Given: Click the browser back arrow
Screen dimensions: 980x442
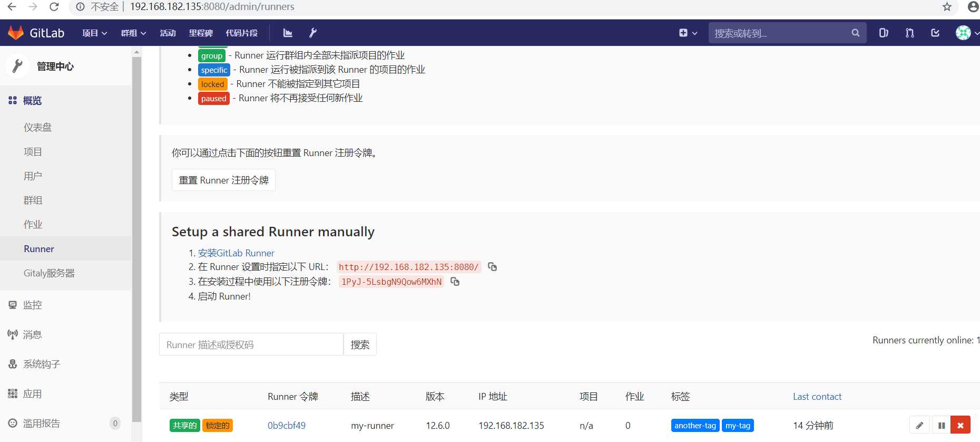Looking at the screenshot, I should tap(12, 7).
